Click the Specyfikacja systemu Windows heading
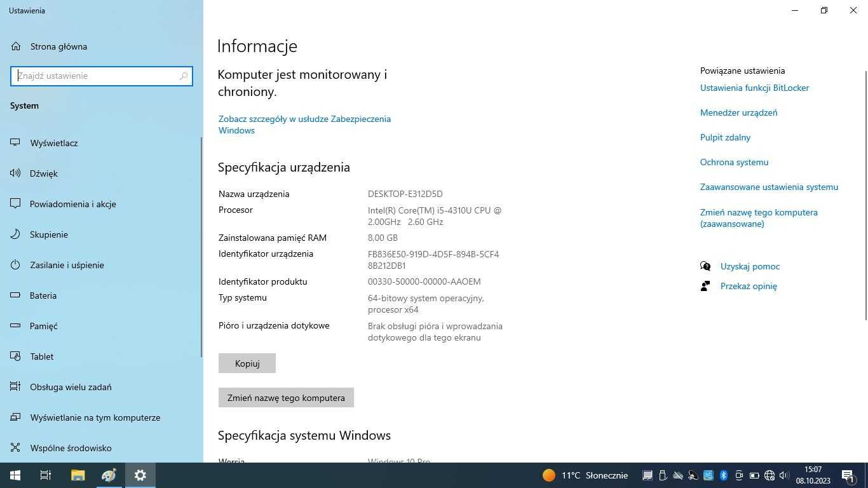This screenshot has height=488, width=868. click(304, 435)
